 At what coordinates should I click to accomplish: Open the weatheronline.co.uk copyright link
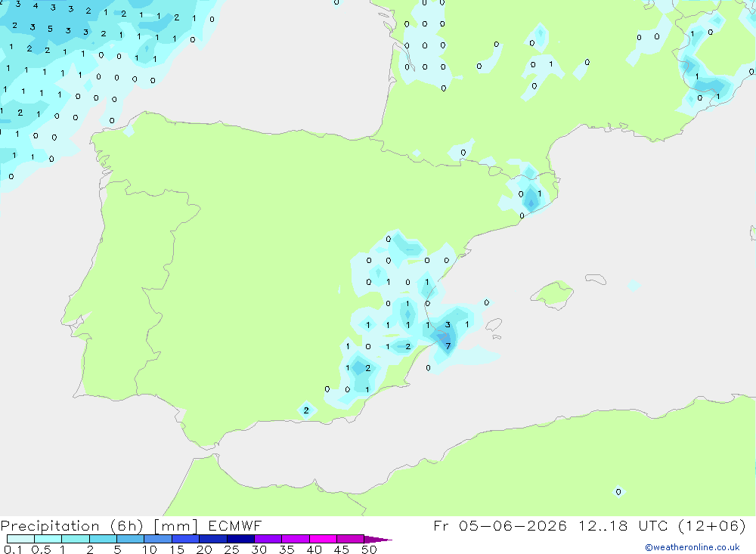(x=692, y=547)
